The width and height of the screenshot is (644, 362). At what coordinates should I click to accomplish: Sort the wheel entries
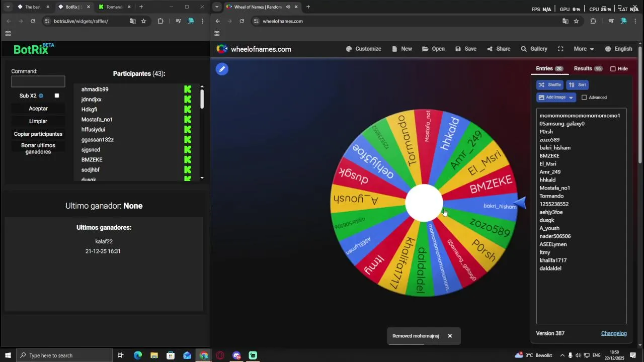tap(578, 84)
